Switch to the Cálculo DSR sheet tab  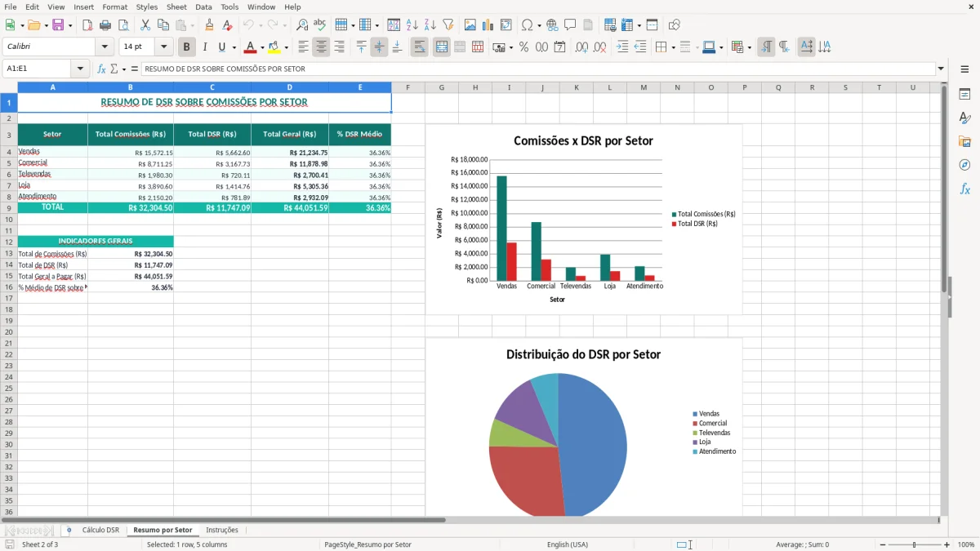point(100,531)
